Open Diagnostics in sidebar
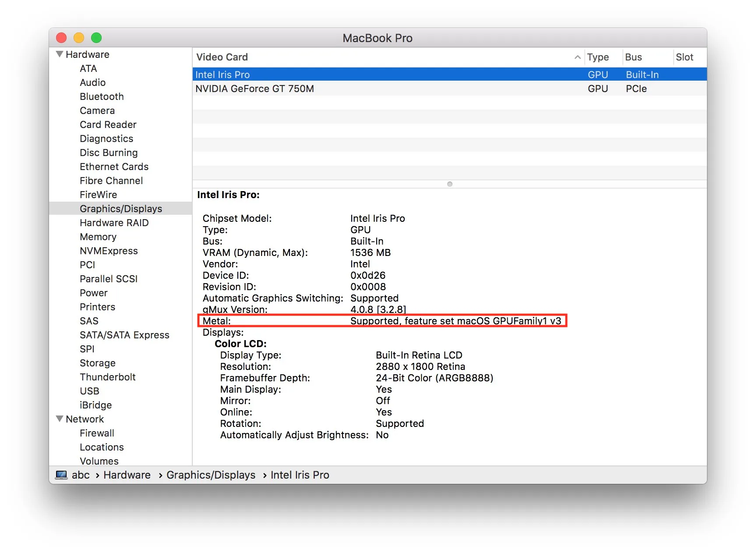This screenshot has height=554, width=756. coord(106,138)
